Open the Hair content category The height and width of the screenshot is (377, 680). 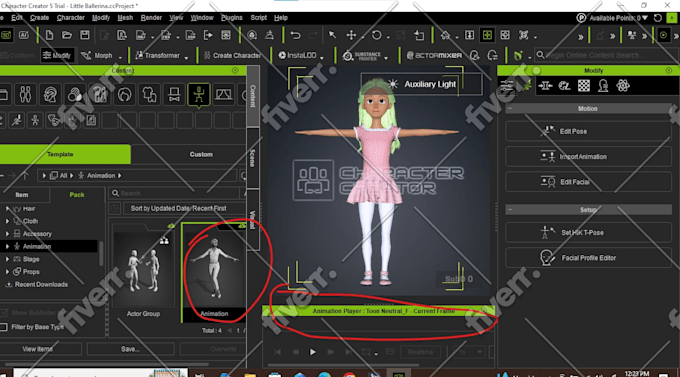124,94
